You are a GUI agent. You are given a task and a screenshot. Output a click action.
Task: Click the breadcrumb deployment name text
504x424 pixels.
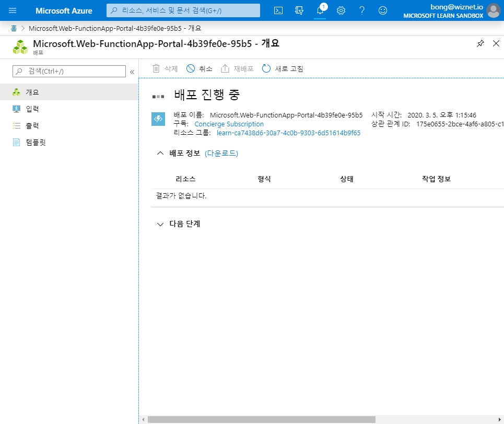click(115, 28)
